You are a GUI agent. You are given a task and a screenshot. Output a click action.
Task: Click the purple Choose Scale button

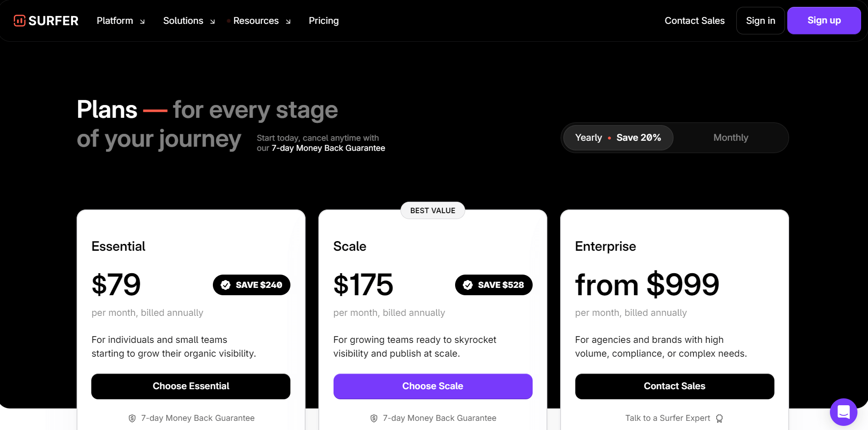433,386
